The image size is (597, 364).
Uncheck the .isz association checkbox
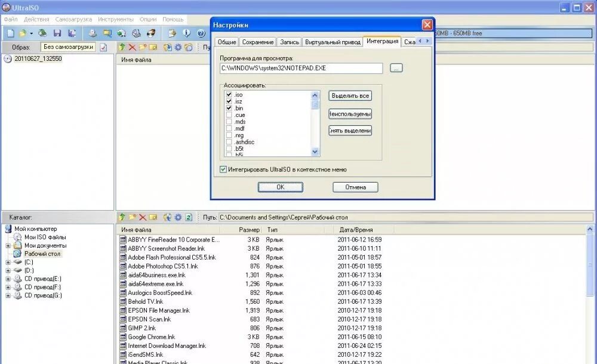click(x=229, y=101)
